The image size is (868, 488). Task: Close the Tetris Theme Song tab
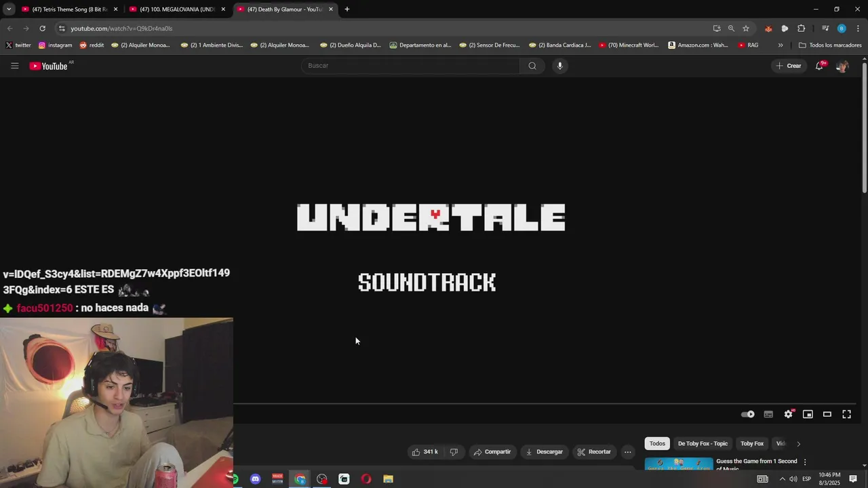115,9
